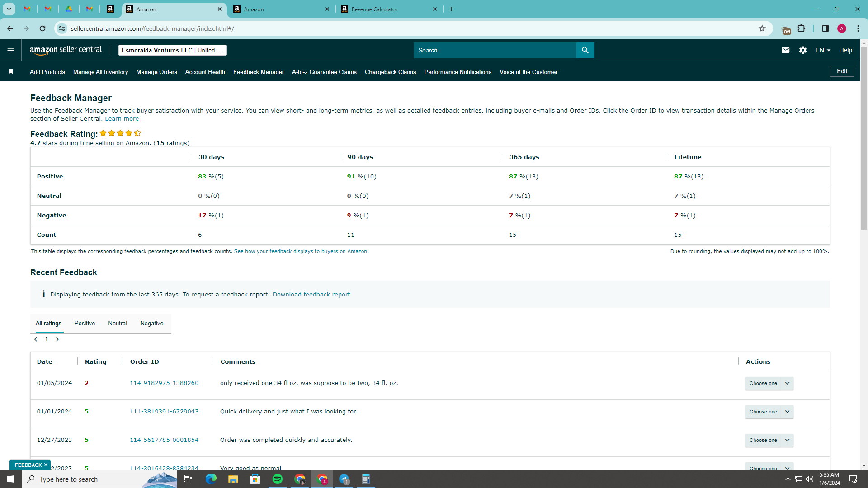Open Choose one dropdown for 12/27/2023 feedback
This screenshot has width=868, height=488.
(x=769, y=440)
